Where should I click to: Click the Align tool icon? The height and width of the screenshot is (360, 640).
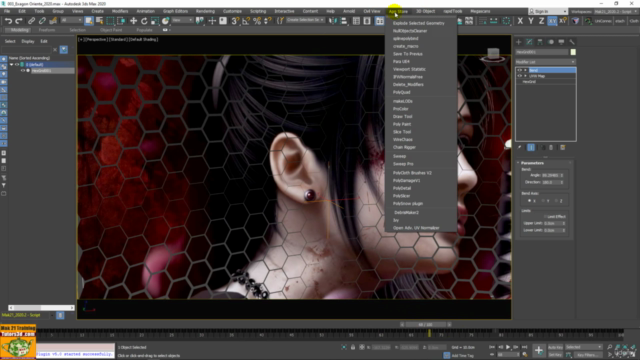344,21
